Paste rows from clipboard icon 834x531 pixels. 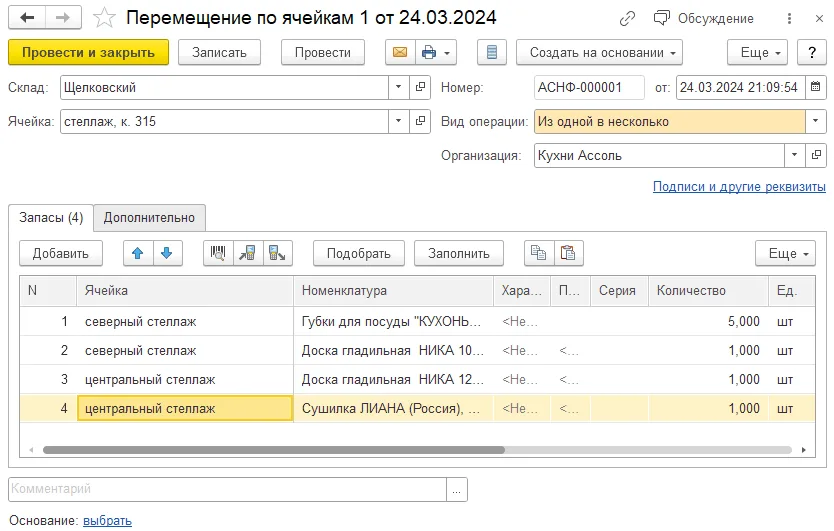569,253
